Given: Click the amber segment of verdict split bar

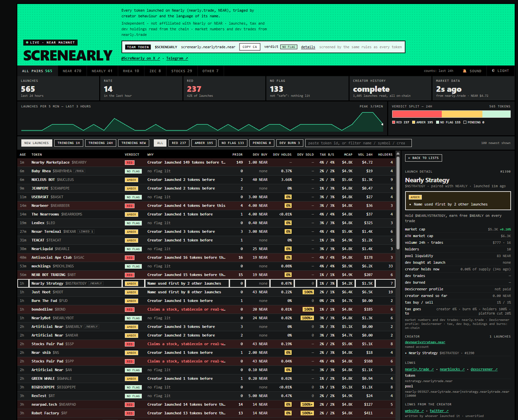Looking at the screenshot, I should click(x=462, y=114).
